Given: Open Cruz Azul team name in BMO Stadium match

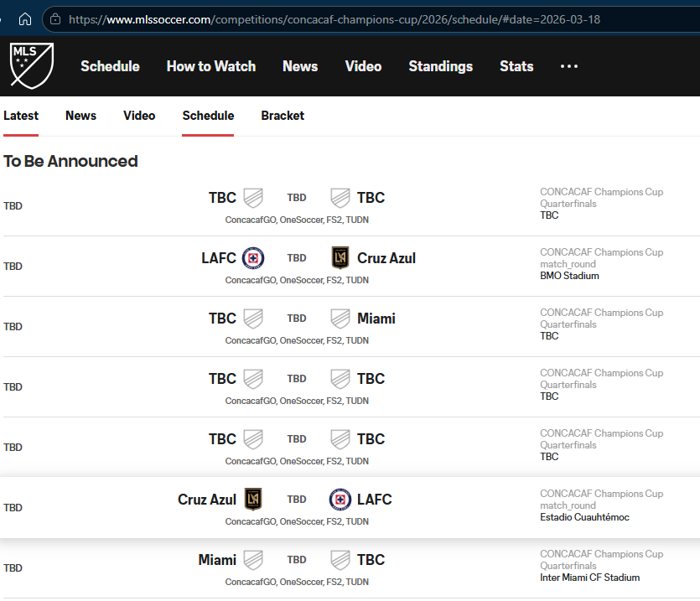Looking at the screenshot, I should click(x=386, y=258).
